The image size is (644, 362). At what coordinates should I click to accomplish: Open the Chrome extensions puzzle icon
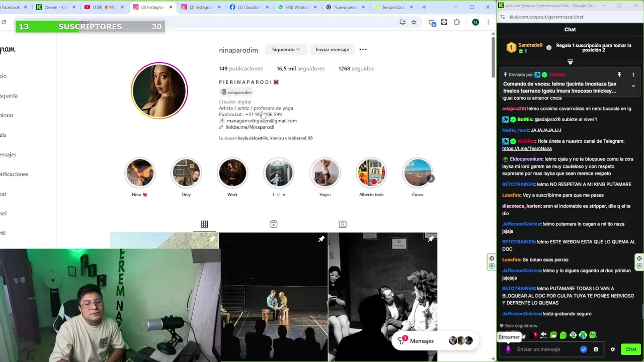point(457,22)
